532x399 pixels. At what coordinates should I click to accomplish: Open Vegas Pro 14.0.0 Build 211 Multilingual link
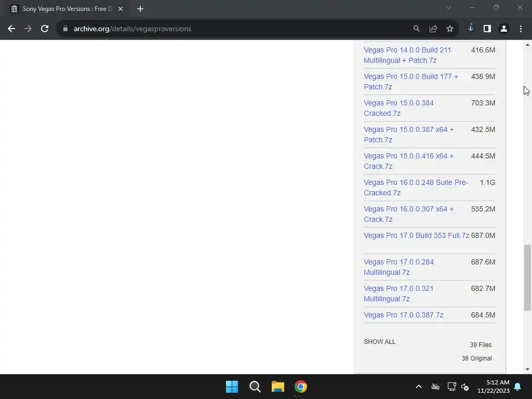click(x=407, y=55)
